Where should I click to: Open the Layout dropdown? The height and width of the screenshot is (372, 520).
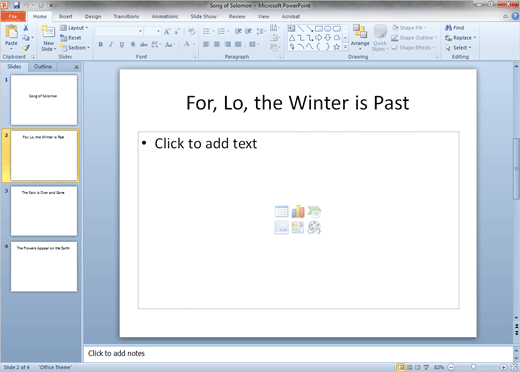74,28
